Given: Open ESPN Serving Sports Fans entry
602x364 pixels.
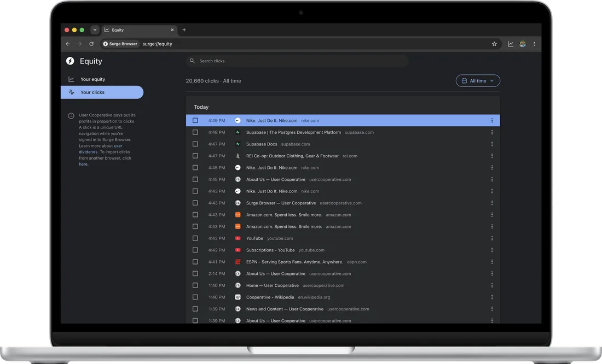Looking at the screenshot, I should click(294, 262).
